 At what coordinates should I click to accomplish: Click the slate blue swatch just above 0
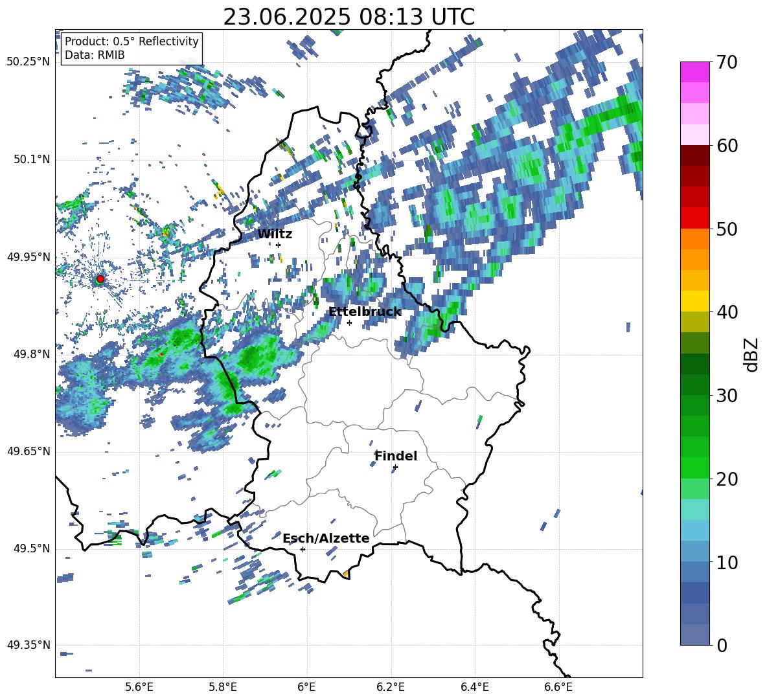coord(694,635)
